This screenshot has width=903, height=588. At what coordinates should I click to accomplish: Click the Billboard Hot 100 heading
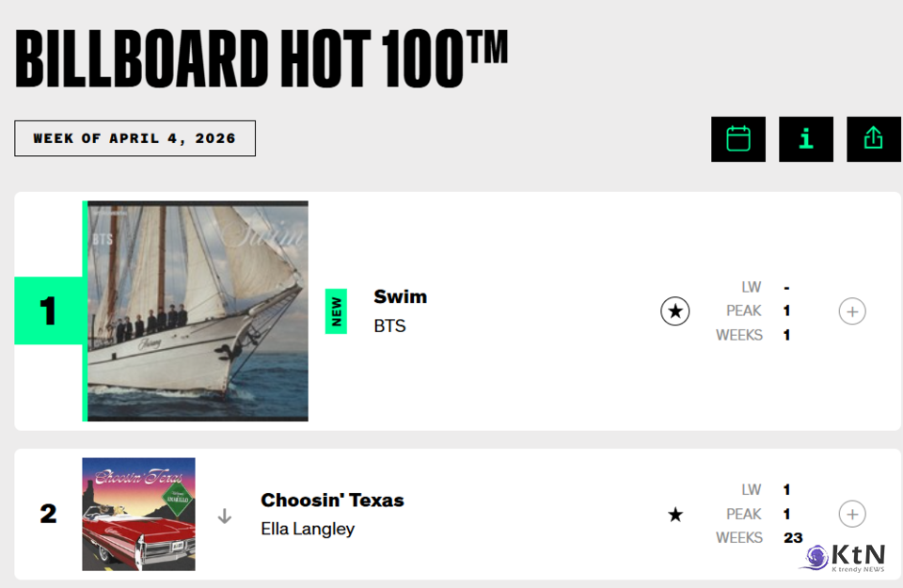tap(261, 57)
